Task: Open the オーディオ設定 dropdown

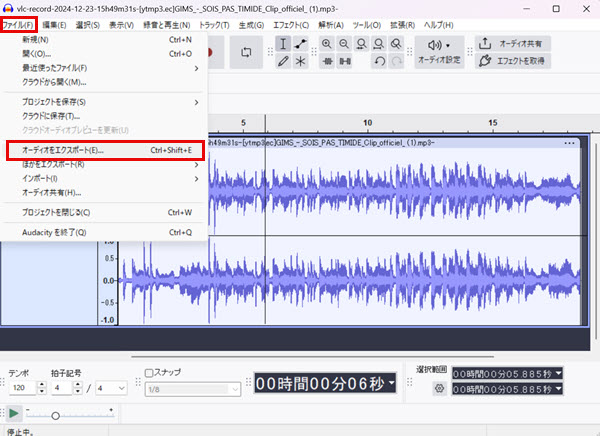Action: tap(439, 52)
